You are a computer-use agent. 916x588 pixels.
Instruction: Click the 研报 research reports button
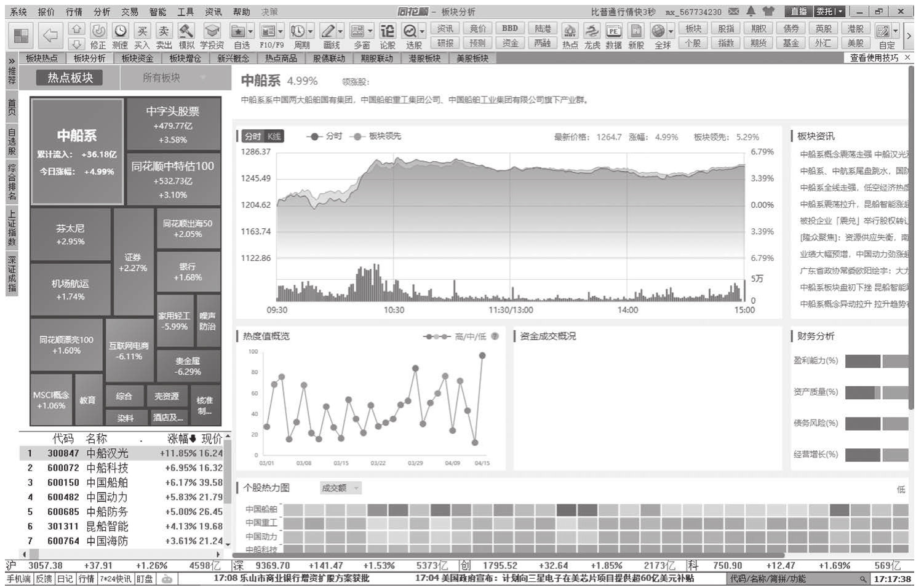[x=445, y=43]
